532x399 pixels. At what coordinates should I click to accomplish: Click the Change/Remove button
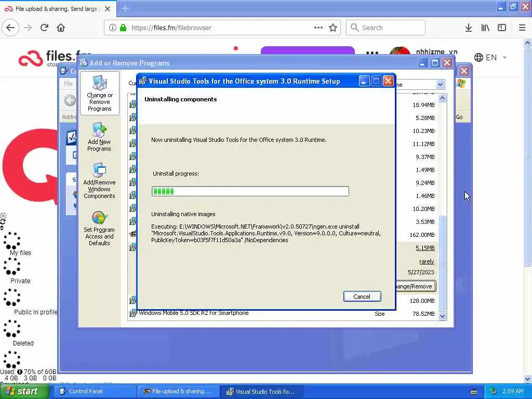tap(415, 286)
